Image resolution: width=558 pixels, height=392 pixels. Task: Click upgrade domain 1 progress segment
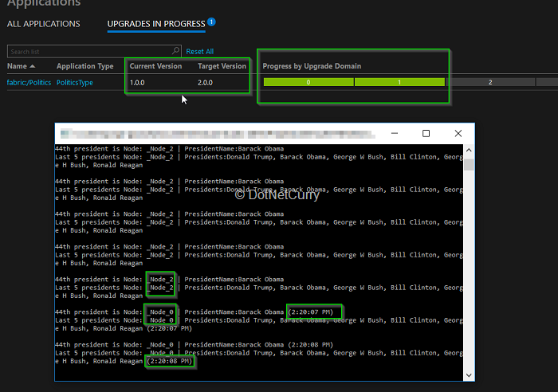[x=399, y=82]
